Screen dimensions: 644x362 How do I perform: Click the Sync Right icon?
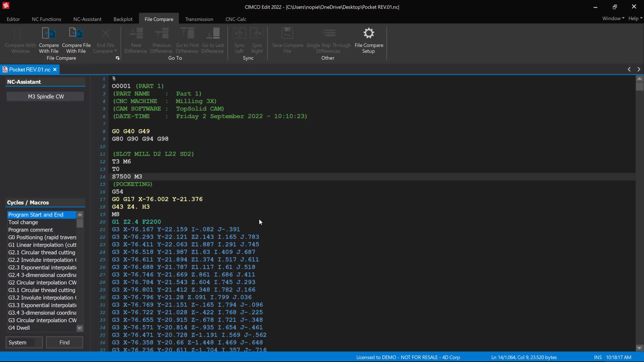click(x=257, y=34)
